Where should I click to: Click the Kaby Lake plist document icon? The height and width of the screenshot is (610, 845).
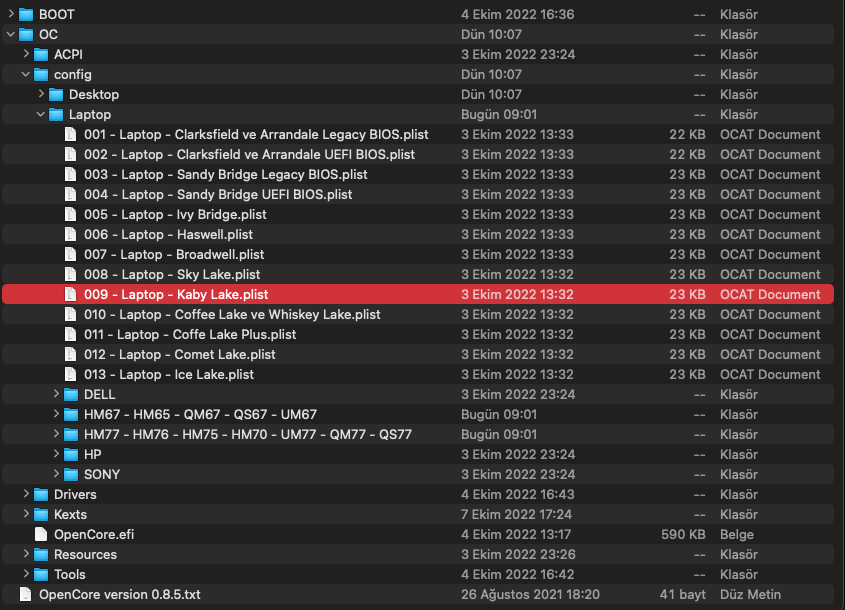click(71, 294)
